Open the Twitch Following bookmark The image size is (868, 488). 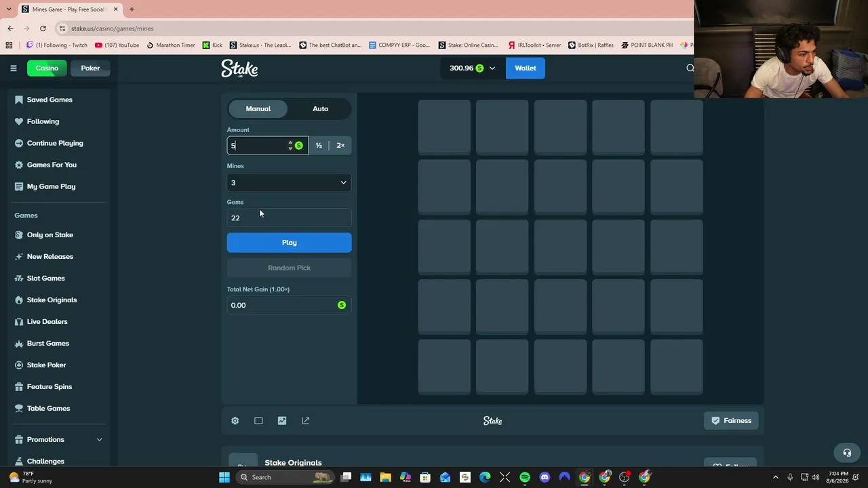57,45
